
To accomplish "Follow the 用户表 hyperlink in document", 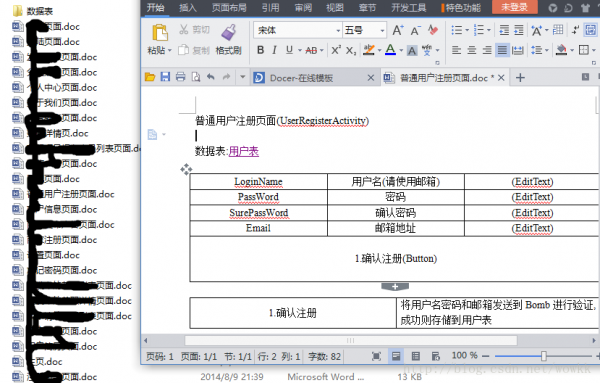I will tap(243, 152).
